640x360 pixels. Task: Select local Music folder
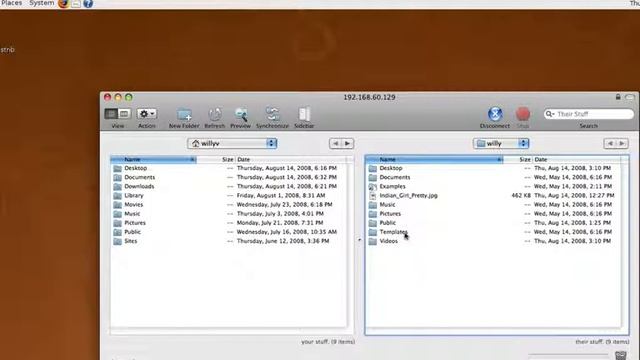click(132, 213)
